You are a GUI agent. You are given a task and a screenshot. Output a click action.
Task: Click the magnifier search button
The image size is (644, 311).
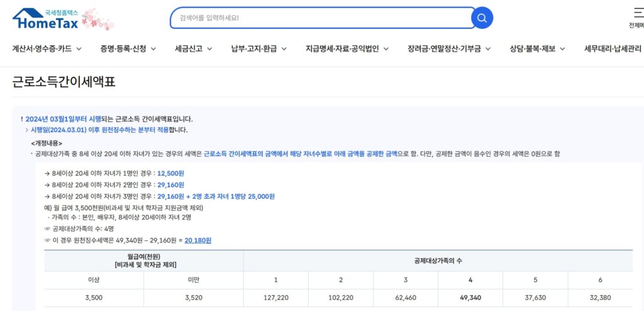point(482,18)
